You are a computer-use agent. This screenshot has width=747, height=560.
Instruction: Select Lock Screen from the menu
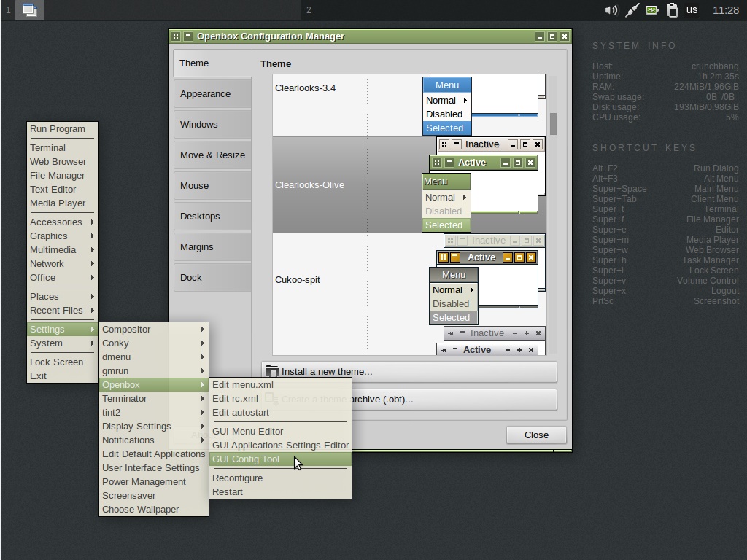(63, 362)
